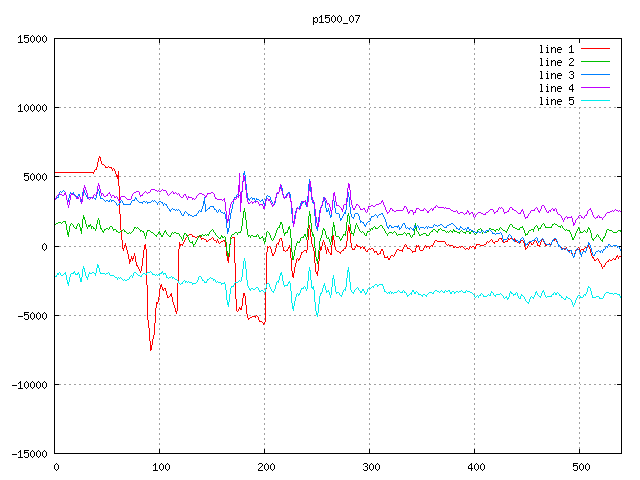Click the 5000 y-axis tick label
The image size is (640, 480).
(36, 177)
